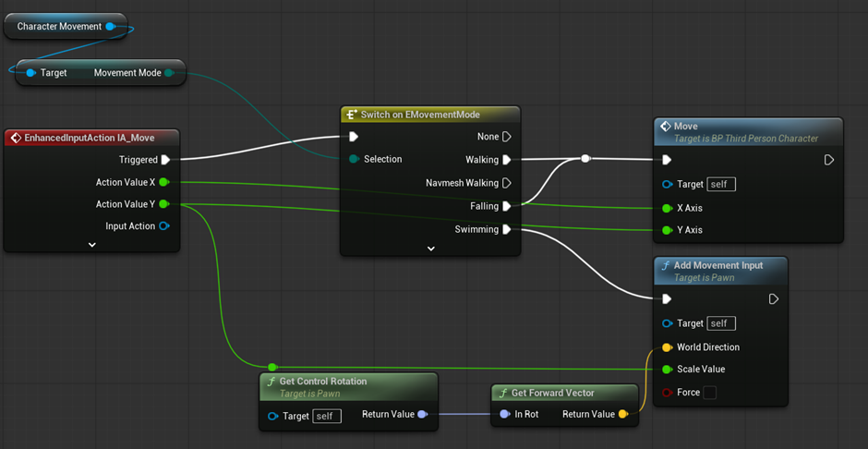Click the Triggered execution output pin

[165, 160]
